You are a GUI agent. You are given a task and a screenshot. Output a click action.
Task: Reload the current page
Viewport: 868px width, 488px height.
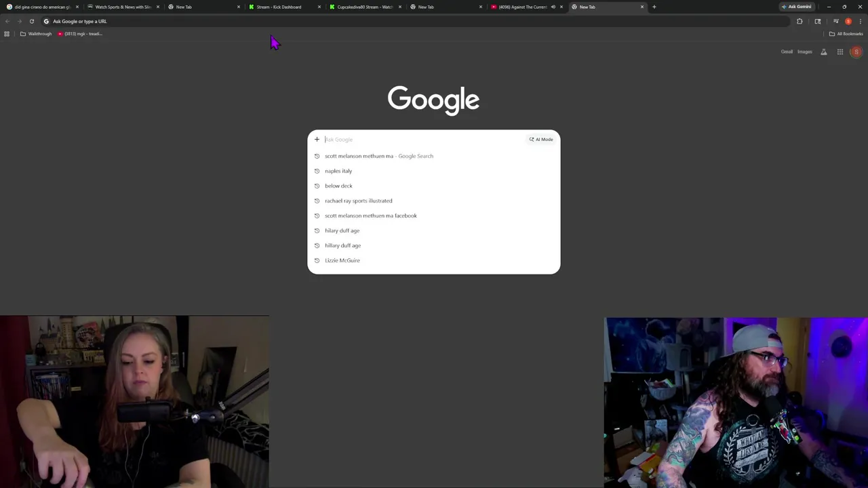[x=31, y=21]
